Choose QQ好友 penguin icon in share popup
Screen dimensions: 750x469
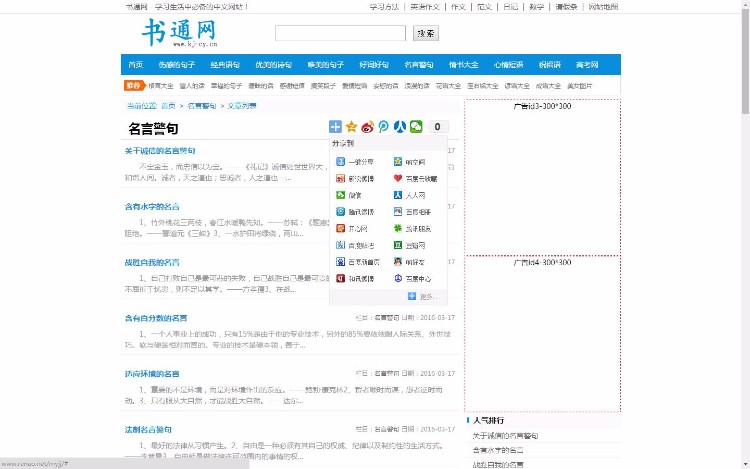point(398,262)
